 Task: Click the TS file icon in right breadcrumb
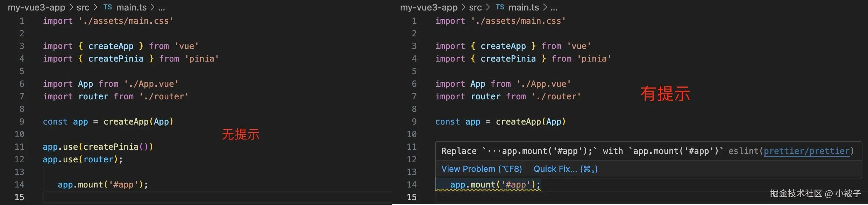click(500, 7)
